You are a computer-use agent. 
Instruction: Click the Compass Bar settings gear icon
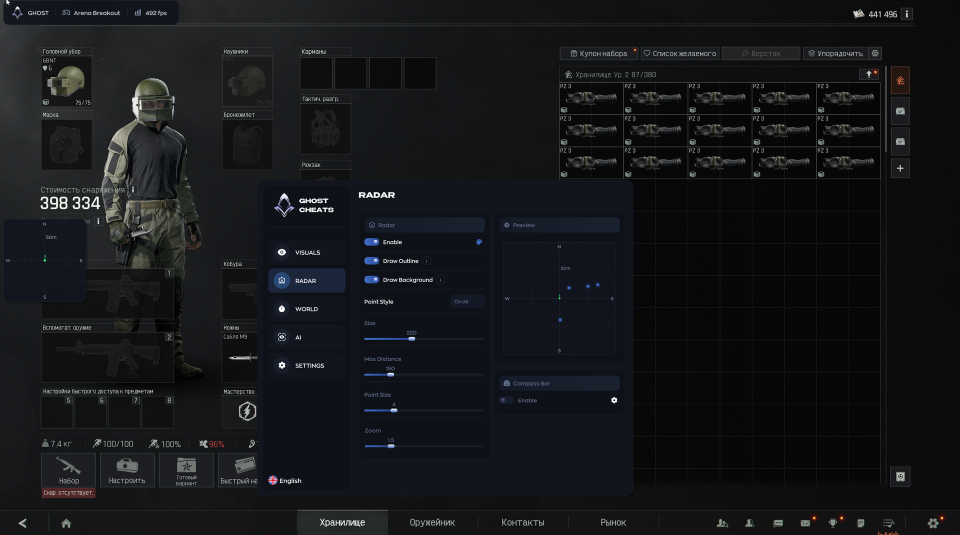pyautogui.click(x=614, y=400)
